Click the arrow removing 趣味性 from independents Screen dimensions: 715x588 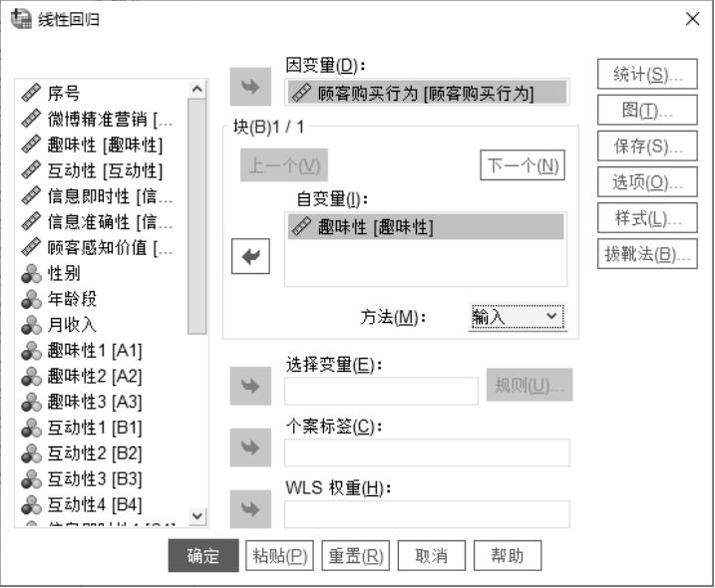(250, 256)
